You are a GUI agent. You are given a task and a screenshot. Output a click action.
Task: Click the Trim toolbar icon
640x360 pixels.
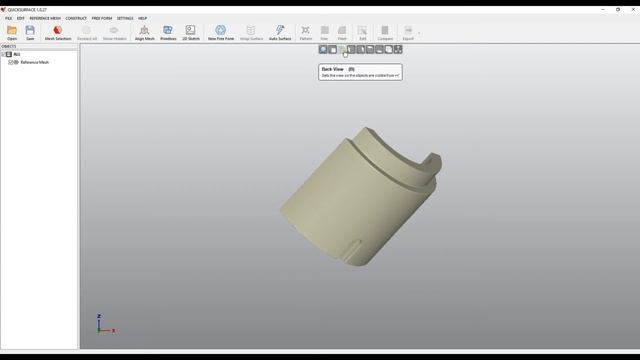click(324, 33)
